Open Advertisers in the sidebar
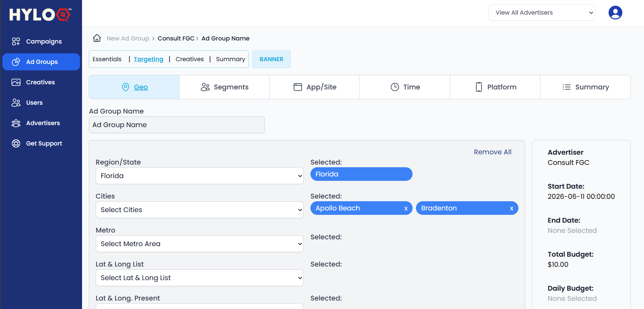The image size is (644, 309). point(41,123)
